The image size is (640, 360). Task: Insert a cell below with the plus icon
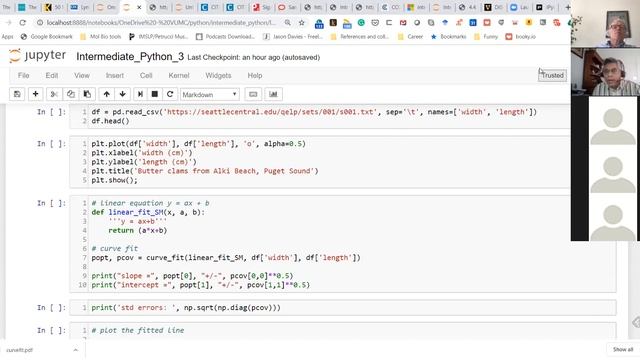coord(36,94)
